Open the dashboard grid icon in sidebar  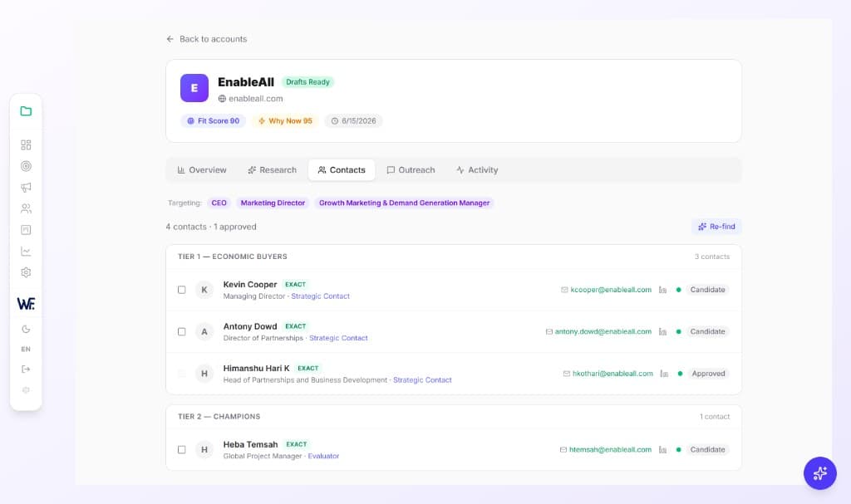click(x=26, y=144)
